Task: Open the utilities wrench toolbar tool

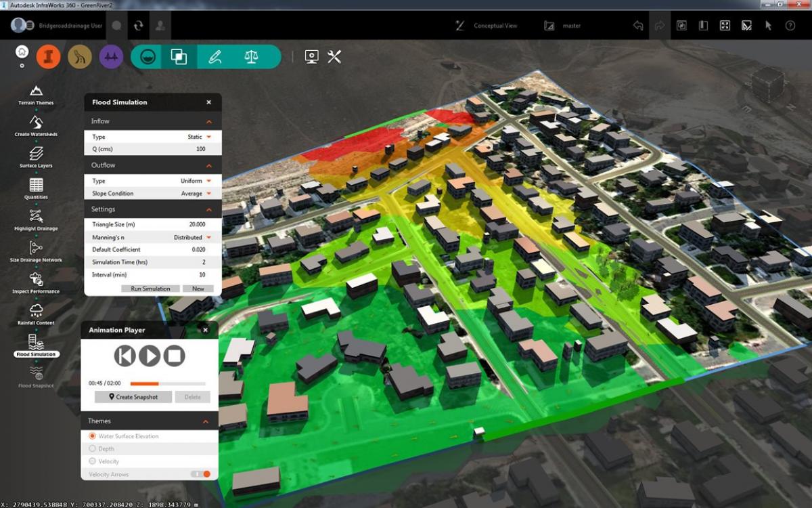Action: (333, 57)
